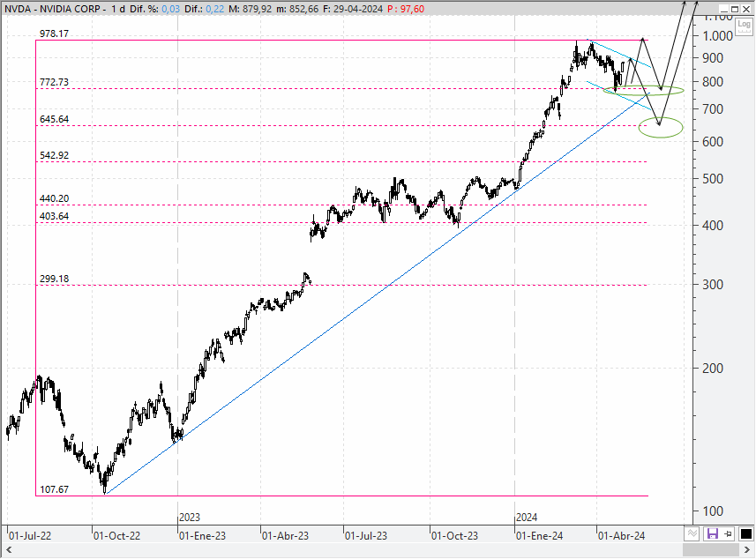Click the 2024 year marker
This screenshot has height=559, width=756.
point(527,518)
